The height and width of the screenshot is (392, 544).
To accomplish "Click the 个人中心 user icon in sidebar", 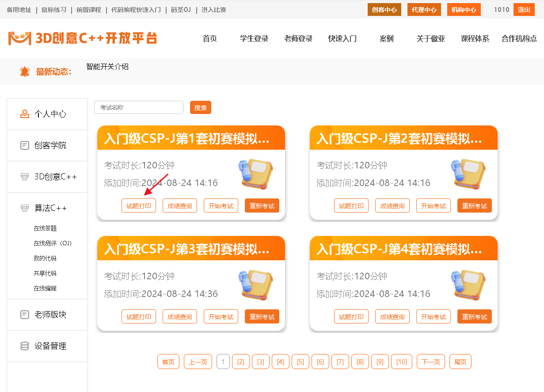I will (25, 114).
